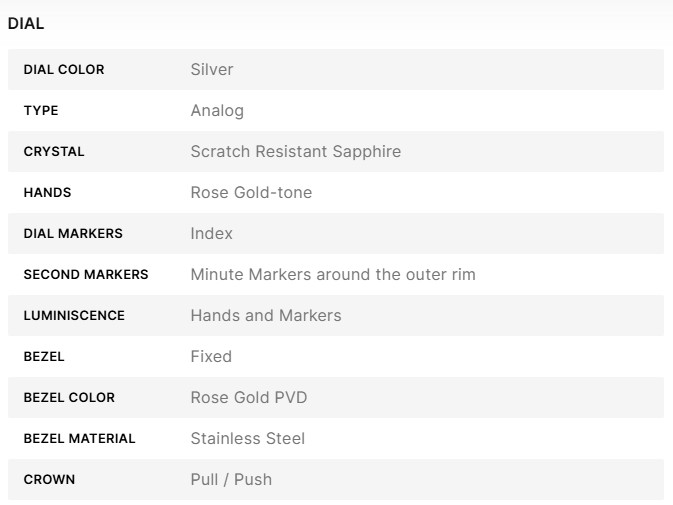Viewport: 673px width, 505px height.
Task: Select the Fixed bezel value
Action: tap(211, 357)
